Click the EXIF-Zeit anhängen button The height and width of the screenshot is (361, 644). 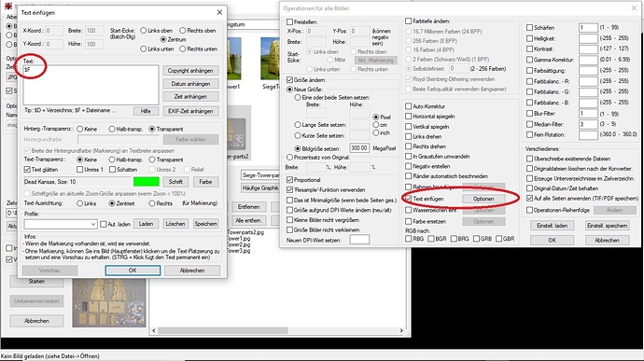(x=190, y=111)
